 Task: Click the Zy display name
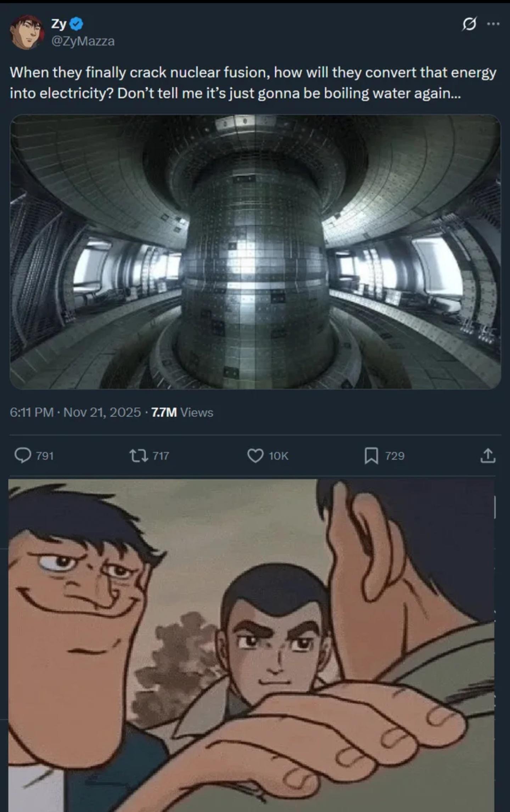(x=59, y=24)
